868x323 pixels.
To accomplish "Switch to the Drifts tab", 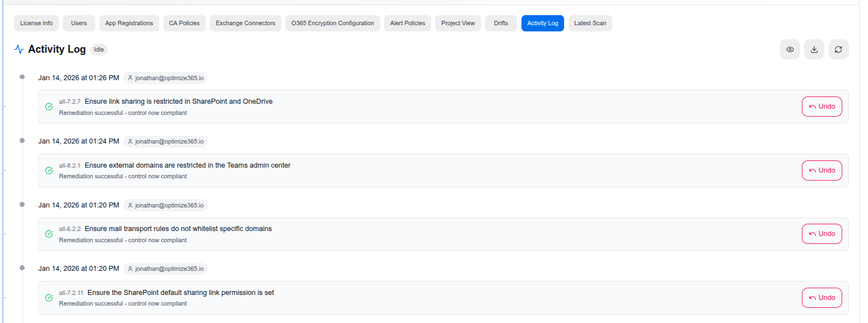I will pos(501,23).
